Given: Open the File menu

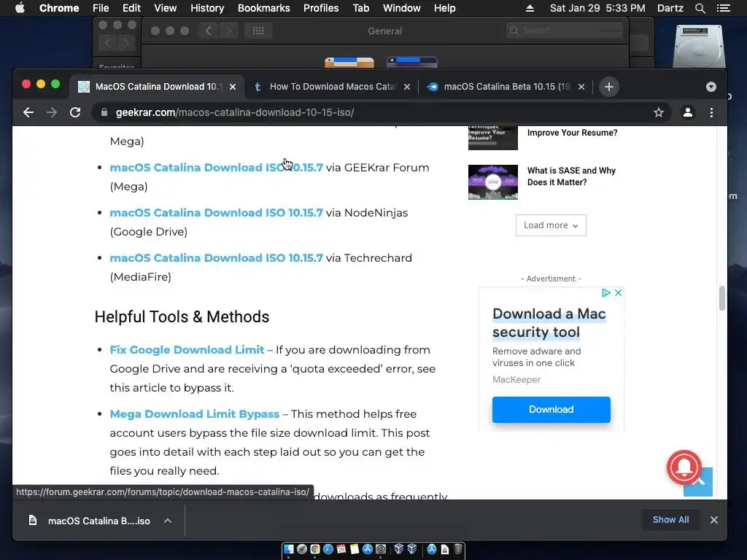Looking at the screenshot, I should pos(101,8).
